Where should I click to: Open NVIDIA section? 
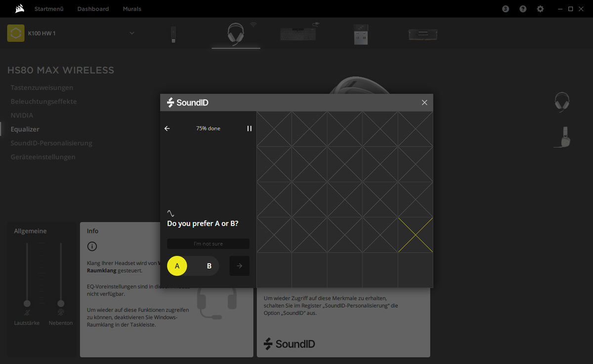[x=22, y=115]
